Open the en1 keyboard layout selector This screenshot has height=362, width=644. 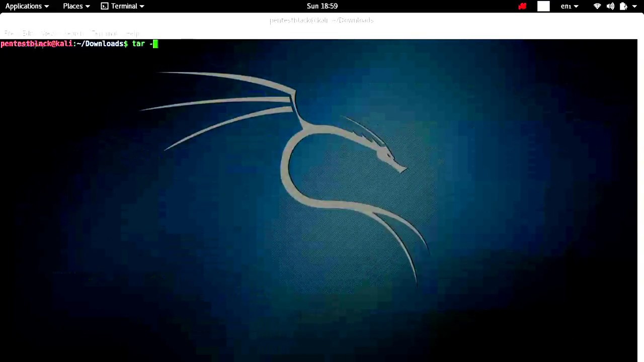[x=570, y=6]
